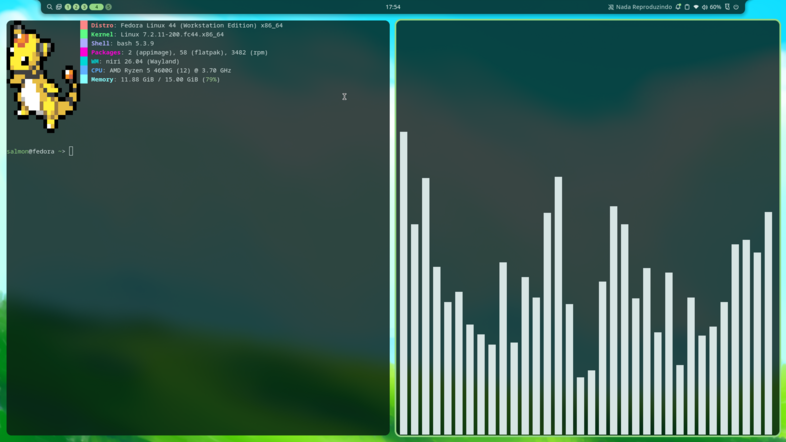Viewport: 786px width, 442px height.
Task: Click the salmon@fedora shell prompt
Action: [x=36, y=151]
